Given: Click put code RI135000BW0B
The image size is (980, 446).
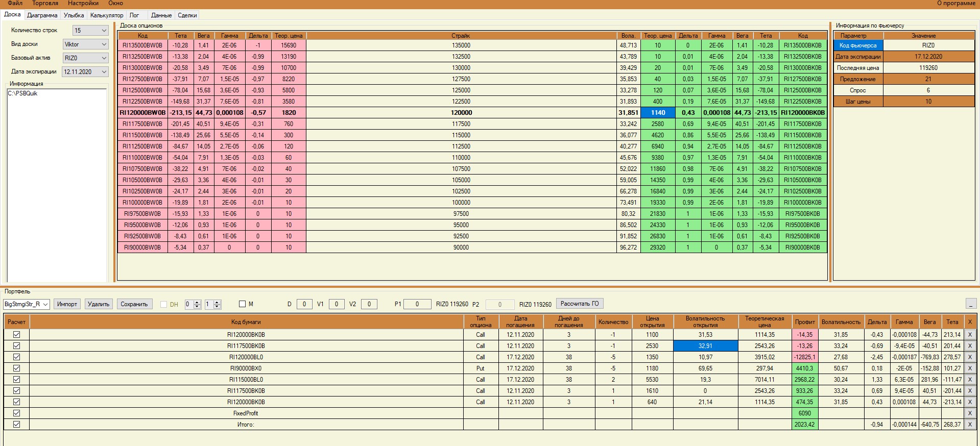Looking at the screenshot, I should click(x=142, y=45).
